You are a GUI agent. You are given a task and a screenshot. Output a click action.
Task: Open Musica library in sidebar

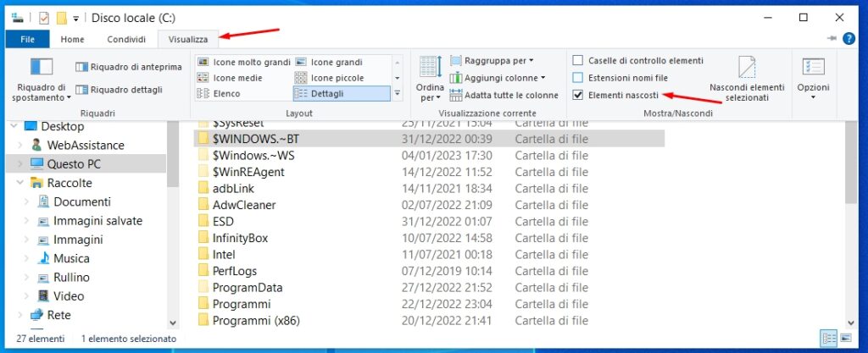(x=71, y=258)
